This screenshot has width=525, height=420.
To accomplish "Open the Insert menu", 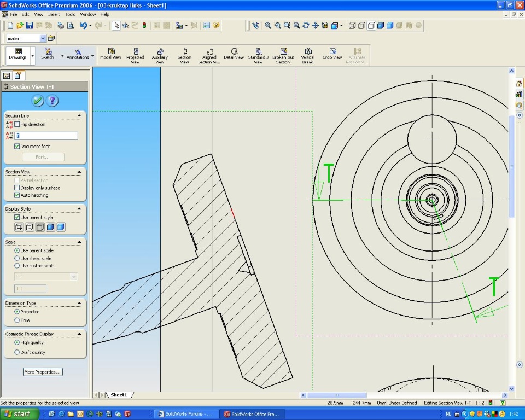I will (x=54, y=14).
